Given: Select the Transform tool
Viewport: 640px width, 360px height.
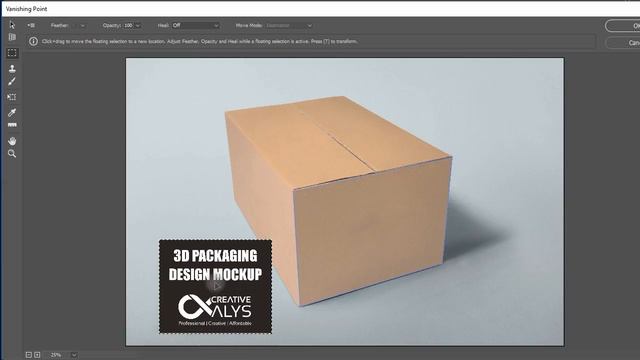Looking at the screenshot, I should click(x=12, y=97).
